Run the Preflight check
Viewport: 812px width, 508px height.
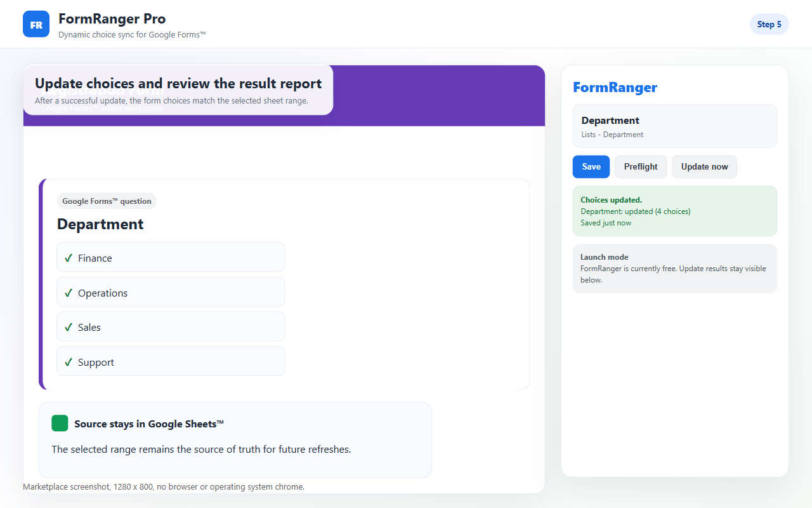[x=641, y=166]
